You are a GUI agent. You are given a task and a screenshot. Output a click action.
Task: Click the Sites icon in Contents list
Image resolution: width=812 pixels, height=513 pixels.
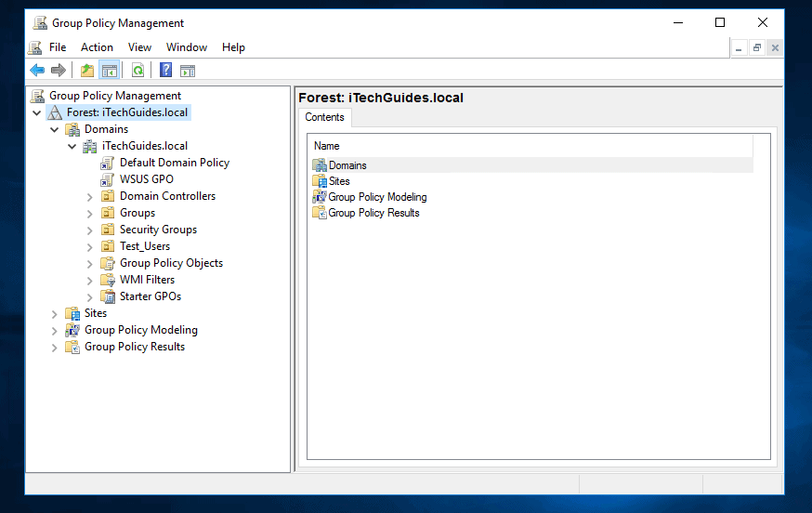[320, 181]
